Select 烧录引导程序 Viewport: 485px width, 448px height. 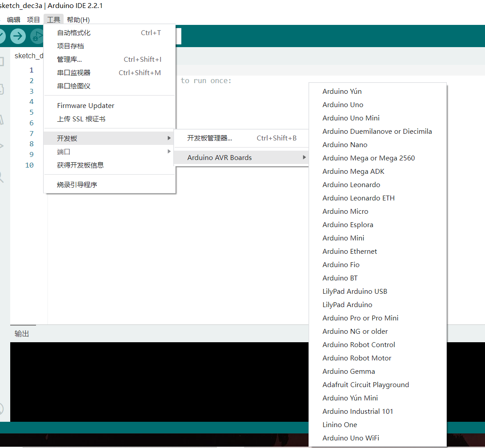(109, 184)
